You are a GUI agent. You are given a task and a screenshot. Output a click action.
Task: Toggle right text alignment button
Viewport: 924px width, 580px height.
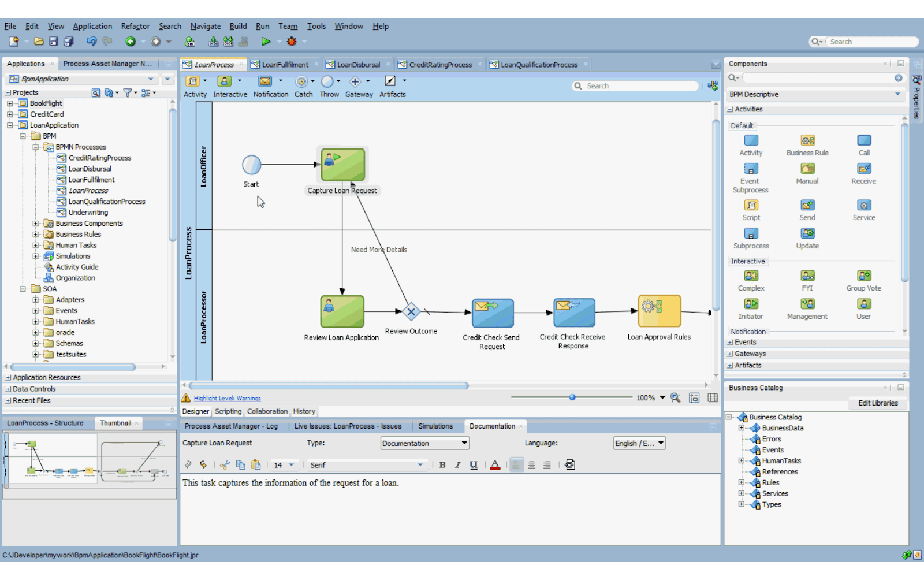point(546,465)
